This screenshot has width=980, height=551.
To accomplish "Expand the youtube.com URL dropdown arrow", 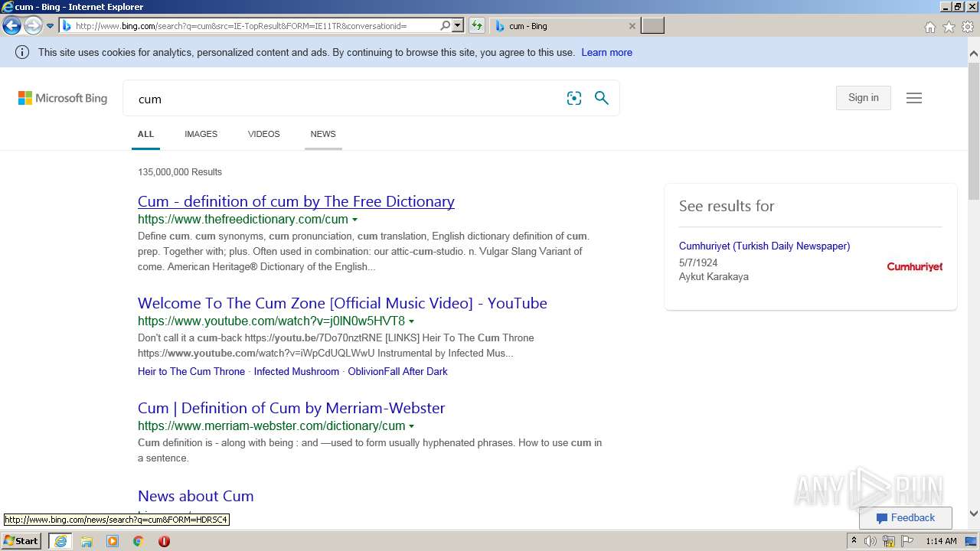I will click(411, 321).
